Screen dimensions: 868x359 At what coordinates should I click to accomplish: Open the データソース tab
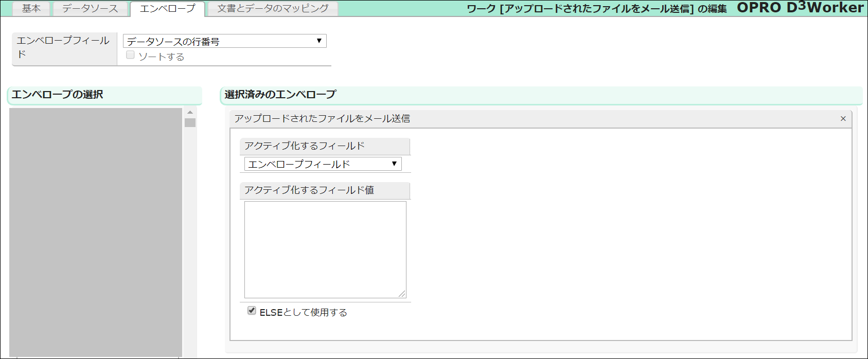(90, 9)
